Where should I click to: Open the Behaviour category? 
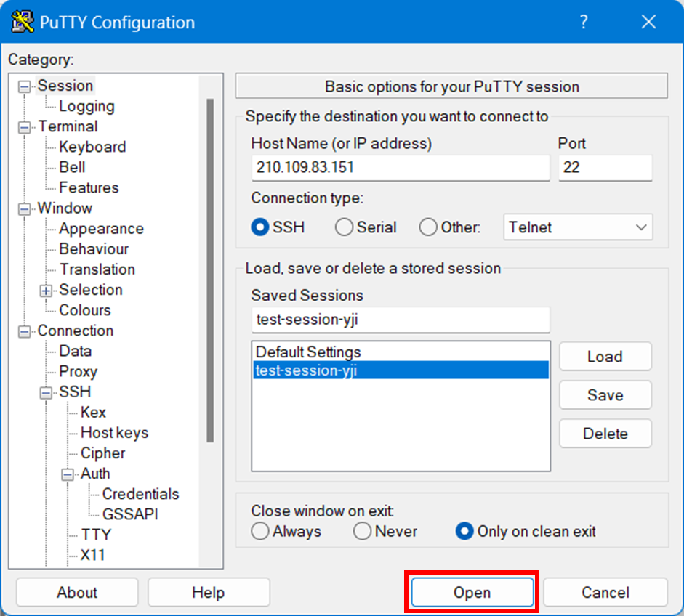click(x=94, y=249)
